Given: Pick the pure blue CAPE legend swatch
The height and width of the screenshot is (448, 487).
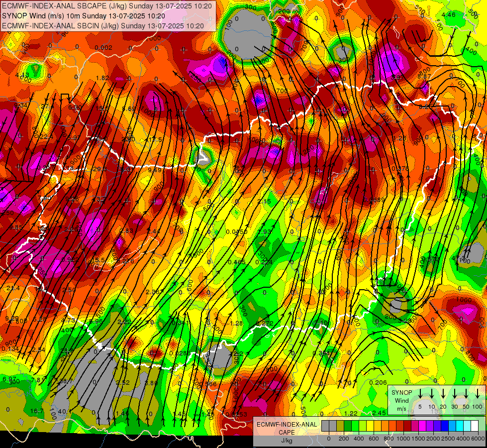Looking at the screenshot, I should coord(445,426).
